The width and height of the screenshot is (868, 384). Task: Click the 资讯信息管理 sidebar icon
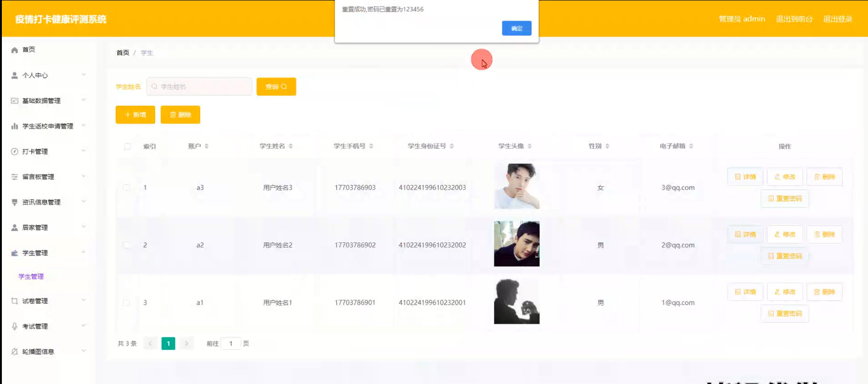pyautogui.click(x=14, y=202)
